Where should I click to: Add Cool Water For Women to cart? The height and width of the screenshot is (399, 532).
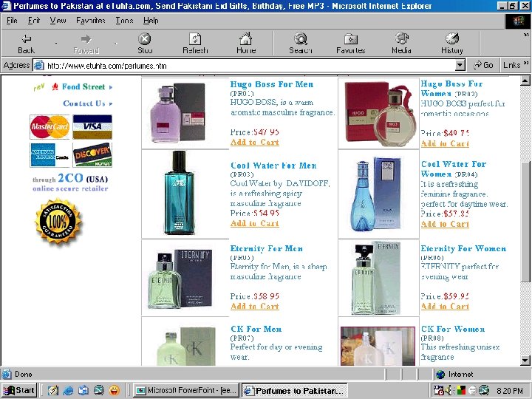coord(445,224)
